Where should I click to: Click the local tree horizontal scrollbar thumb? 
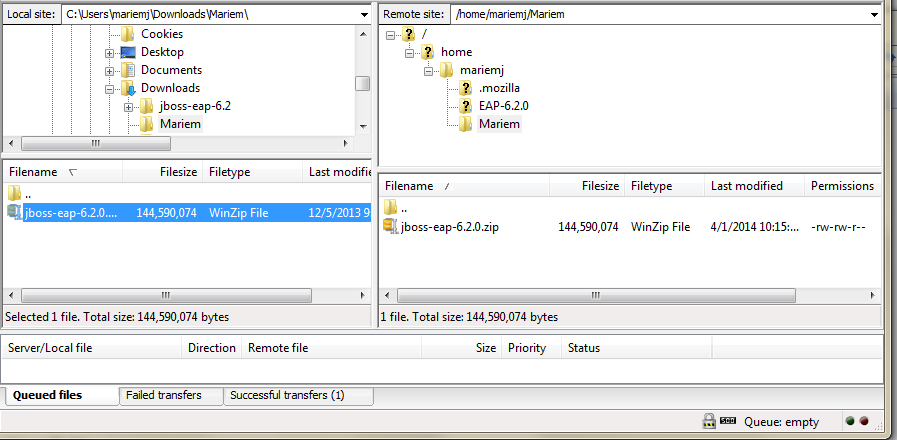pyautogui.click(x=96, y=143)
